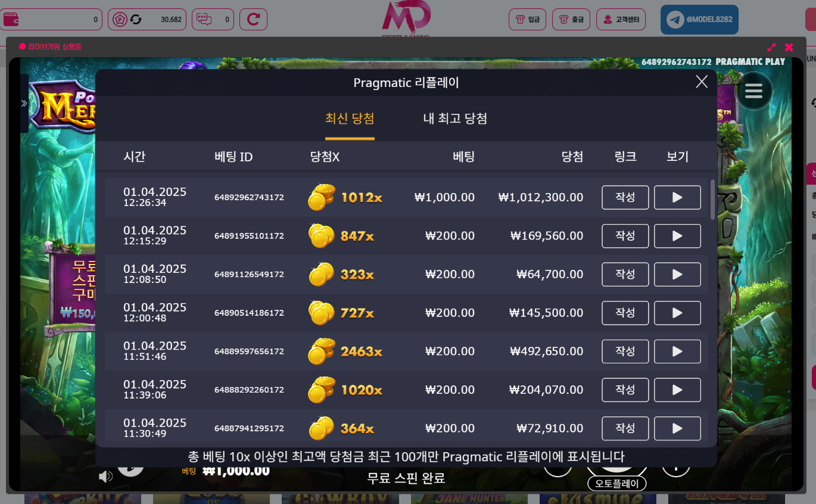
Task: Play replay for the 2463x win
Action: [677, 351]
